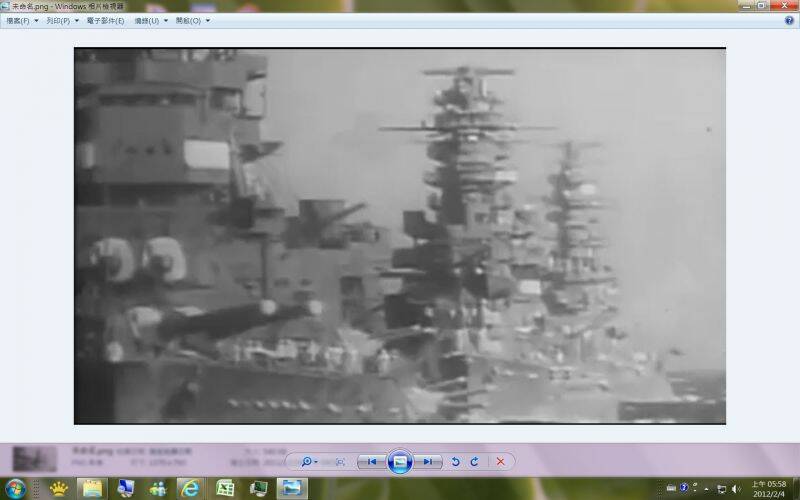Click the battleship photo in the viewer
Image resolution: width=800 pixels, height=500 pixels.
(x=400, y=236)
